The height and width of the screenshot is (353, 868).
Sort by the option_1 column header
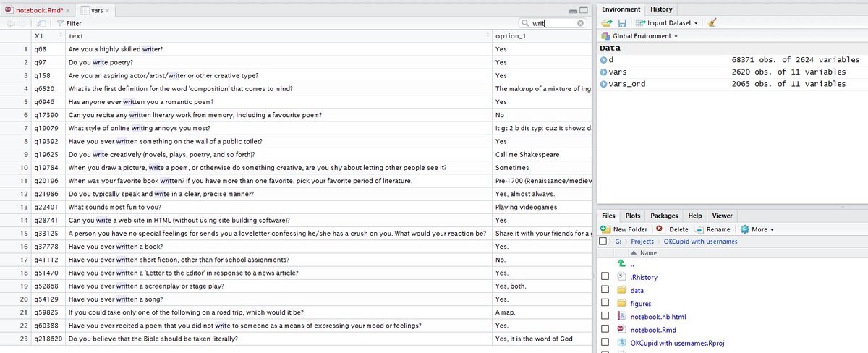point(541,35)
